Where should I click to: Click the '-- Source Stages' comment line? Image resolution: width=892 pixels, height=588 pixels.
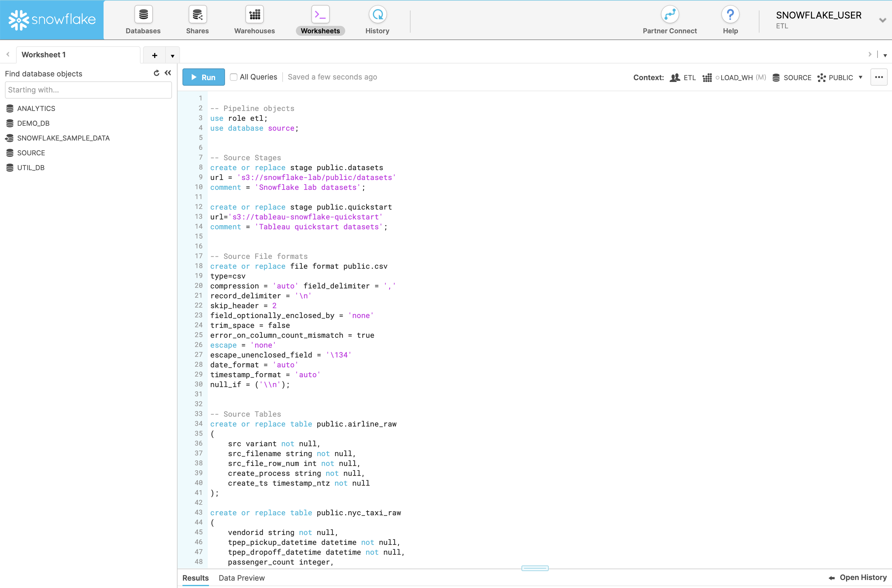click(x=246, y=157)
